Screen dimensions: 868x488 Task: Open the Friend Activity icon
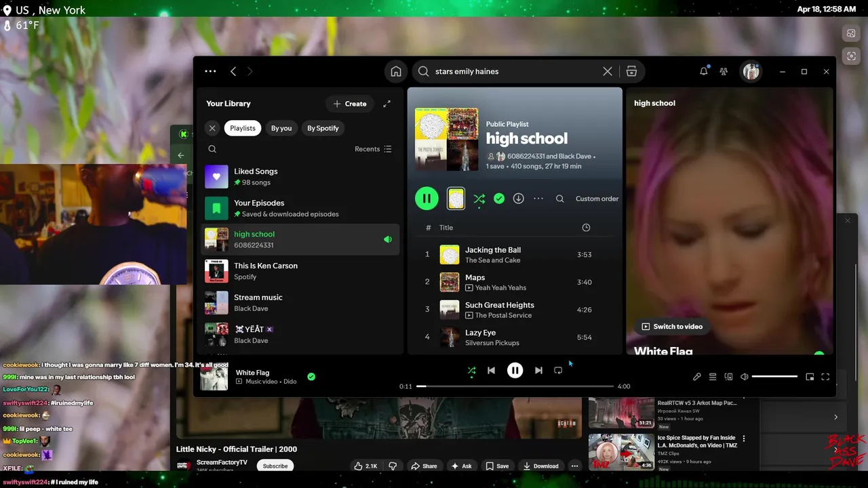coord(724,71)
